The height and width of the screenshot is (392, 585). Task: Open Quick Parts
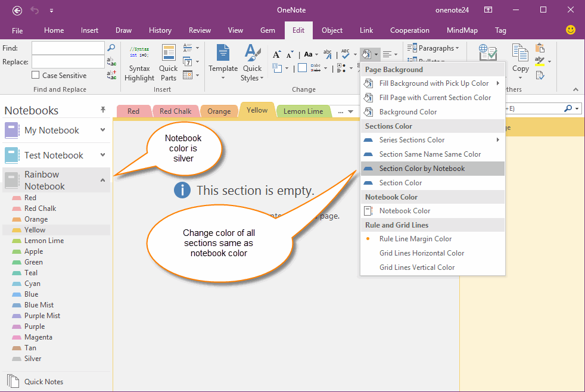(x=168, y=63)
